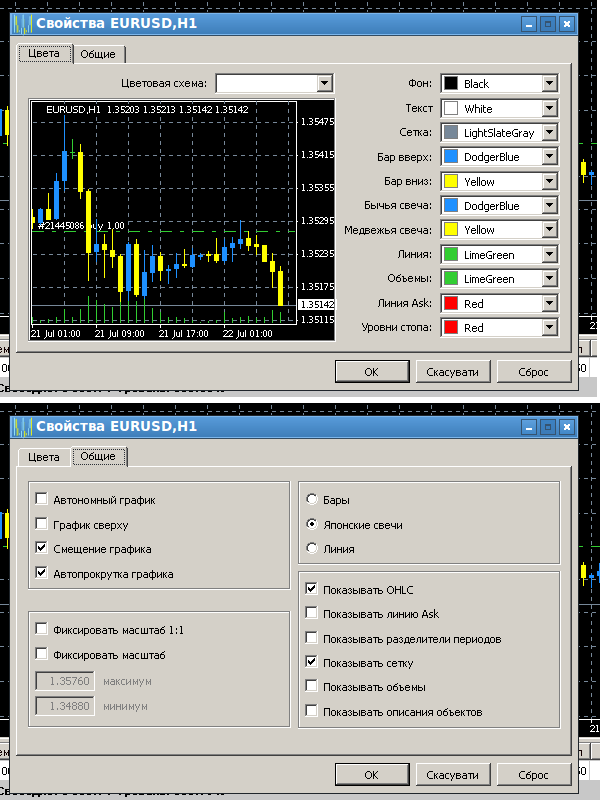
Task: Click the максимум field showing 1.35760
Action: (x=65, y=681)
